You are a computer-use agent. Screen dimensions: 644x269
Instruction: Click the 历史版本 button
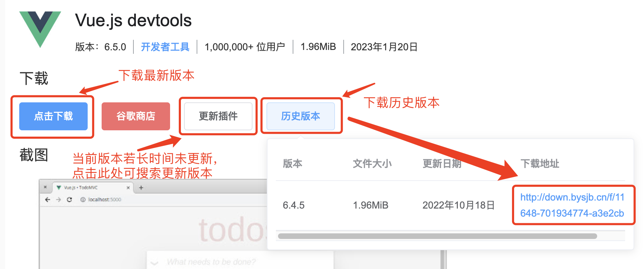(300, 116)
